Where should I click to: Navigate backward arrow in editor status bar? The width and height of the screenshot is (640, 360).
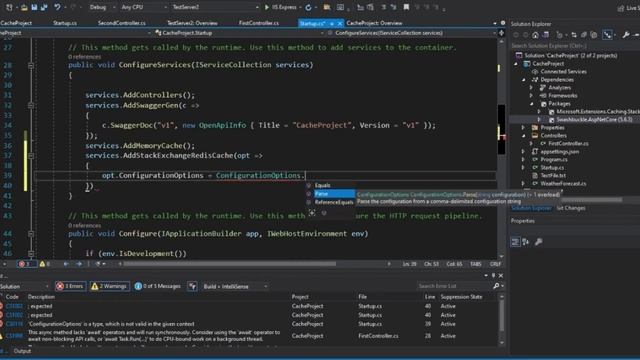pyautogui.click(x=66, y=264)
